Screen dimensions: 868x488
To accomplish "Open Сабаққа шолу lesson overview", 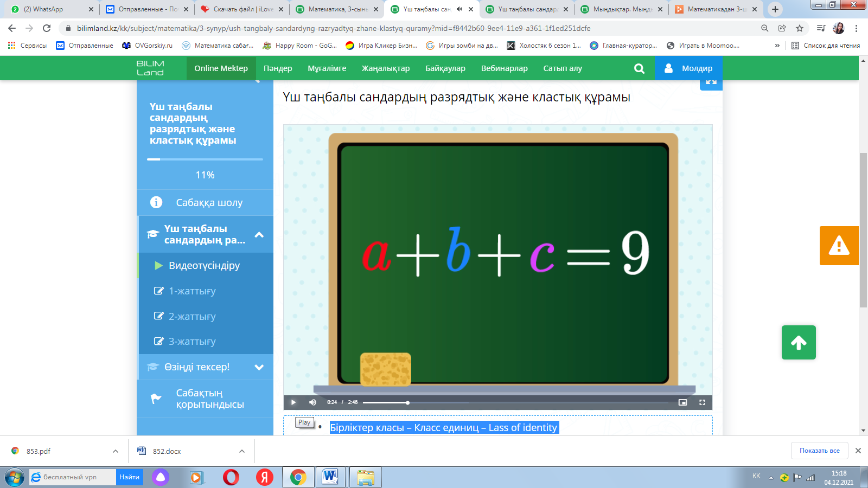I will [205, 202].
